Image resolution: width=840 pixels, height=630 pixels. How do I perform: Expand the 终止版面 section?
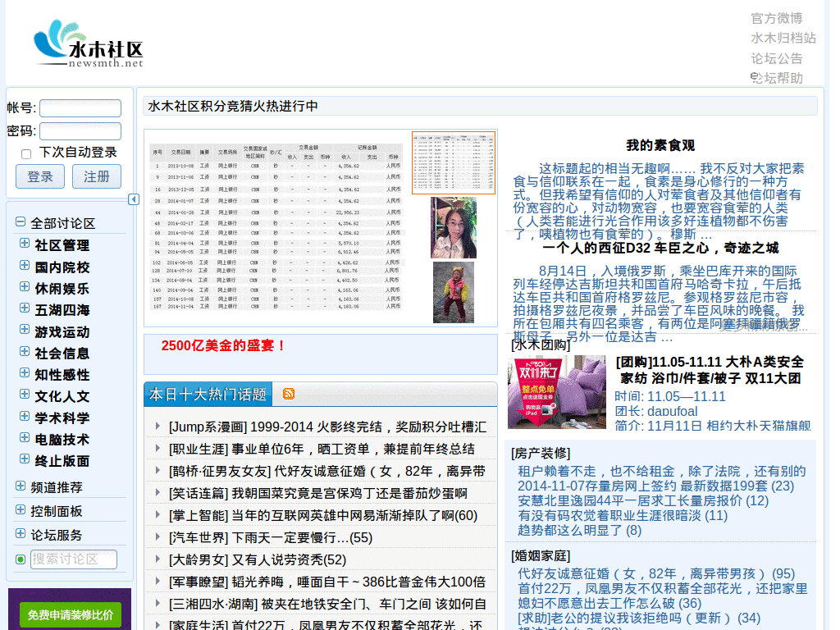[25, 459]
